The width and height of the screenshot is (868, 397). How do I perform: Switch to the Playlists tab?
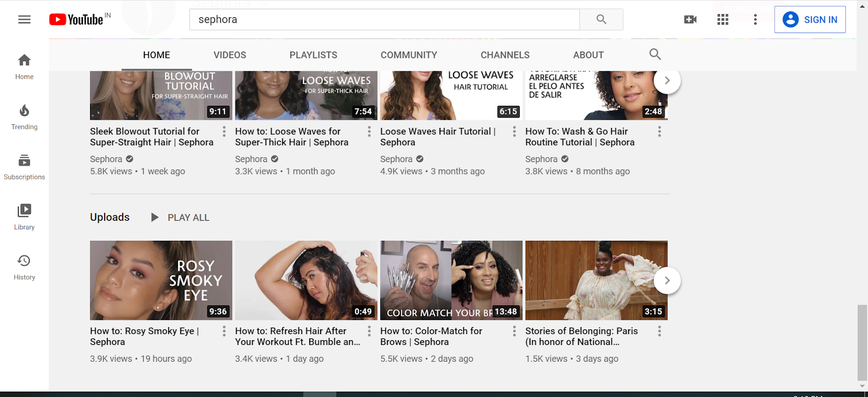click(313, 55)
